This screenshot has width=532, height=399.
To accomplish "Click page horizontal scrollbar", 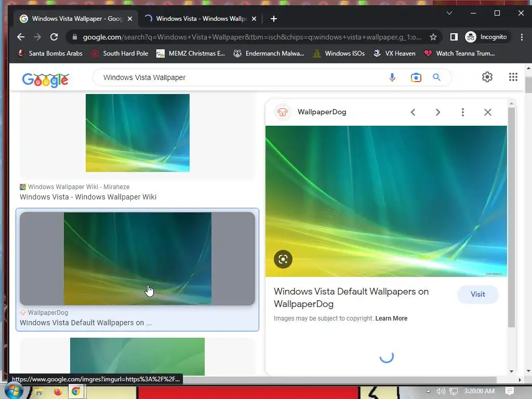I will [253, 380].
